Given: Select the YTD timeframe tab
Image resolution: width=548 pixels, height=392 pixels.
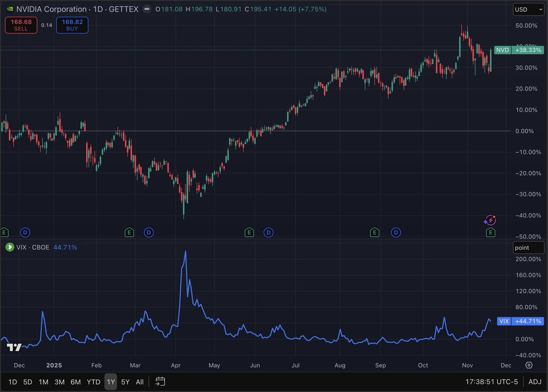Looking at the screenshot, I should point(93,382).
